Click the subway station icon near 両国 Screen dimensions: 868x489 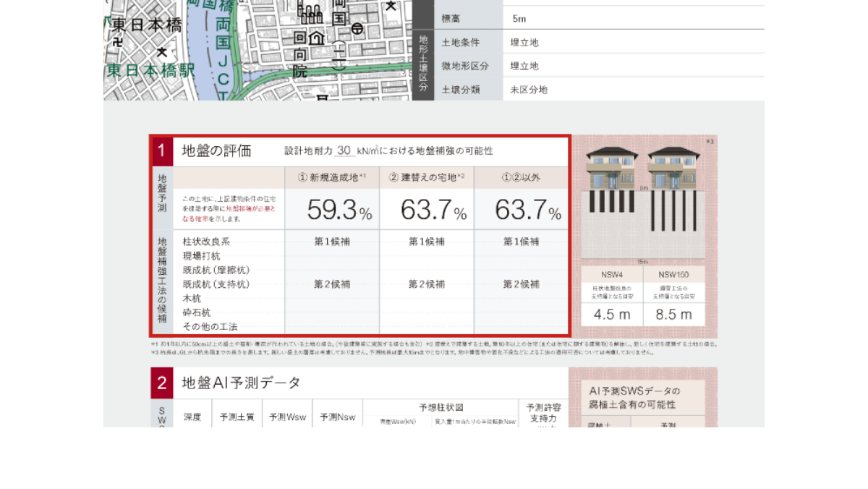[357, 27]
